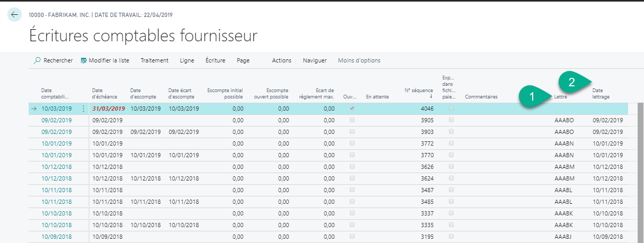Expand the Ligne menu
The height and width of the screenshot is (243, 644).
pyautogui.click(x=187, y=60)
